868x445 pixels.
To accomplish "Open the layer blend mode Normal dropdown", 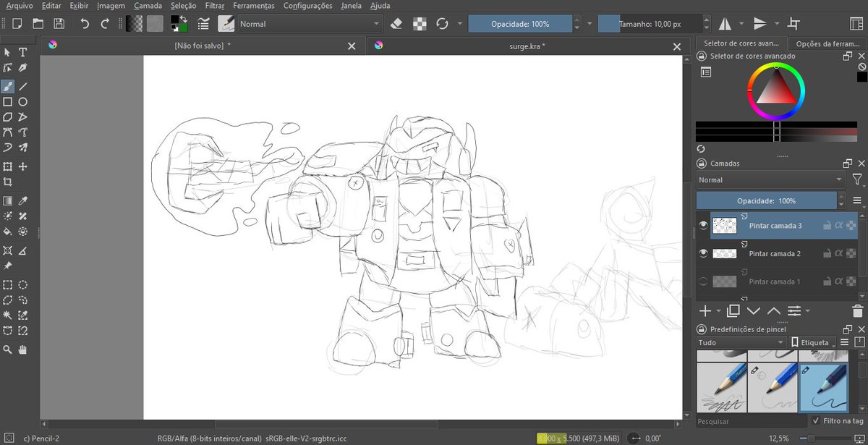I will 770,179.
